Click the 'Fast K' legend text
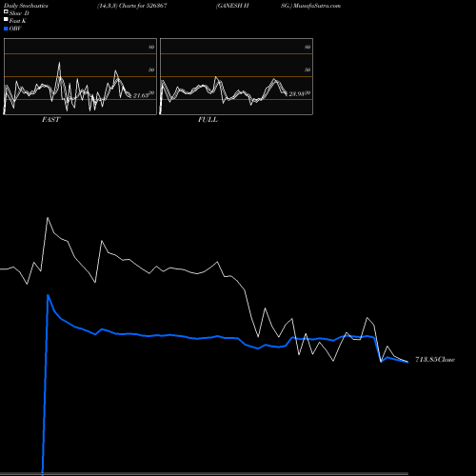 [x=18, y=21]
